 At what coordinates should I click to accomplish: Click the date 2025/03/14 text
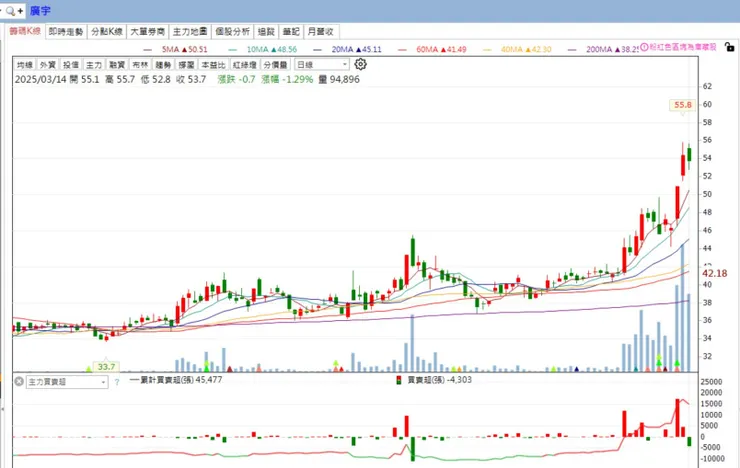(41, 79)
